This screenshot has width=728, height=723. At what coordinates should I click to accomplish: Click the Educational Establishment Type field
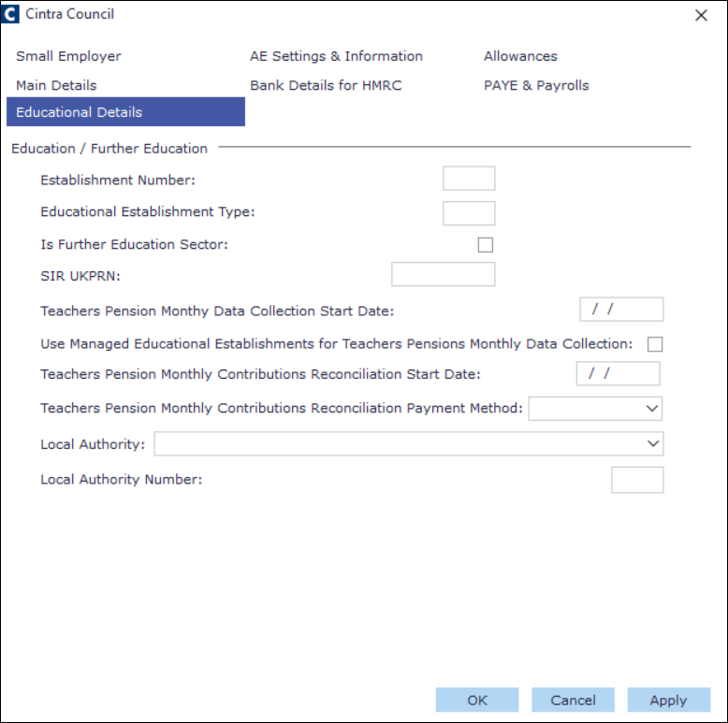tap(469, 213)
